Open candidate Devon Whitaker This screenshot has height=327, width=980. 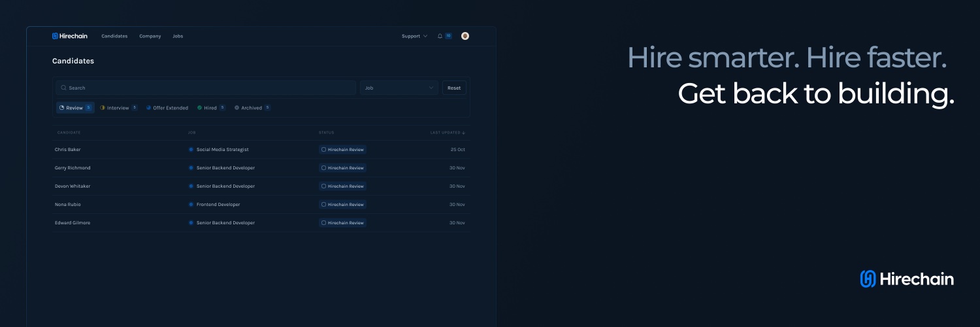[73, 186]
